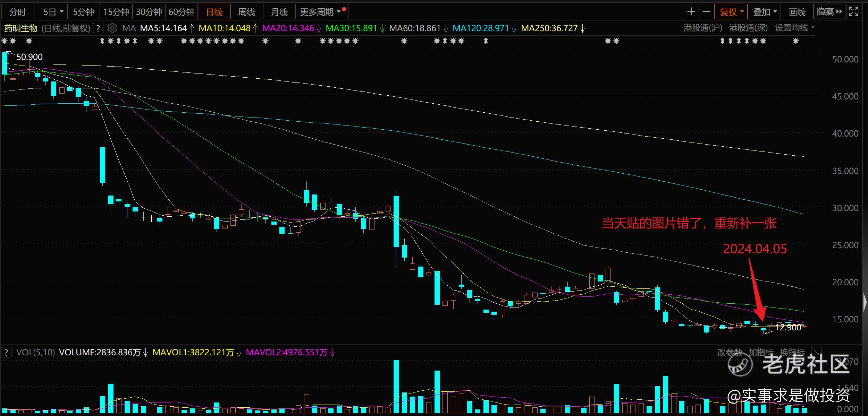Toggle 港股通(沪) filter

tap(703, 28)
